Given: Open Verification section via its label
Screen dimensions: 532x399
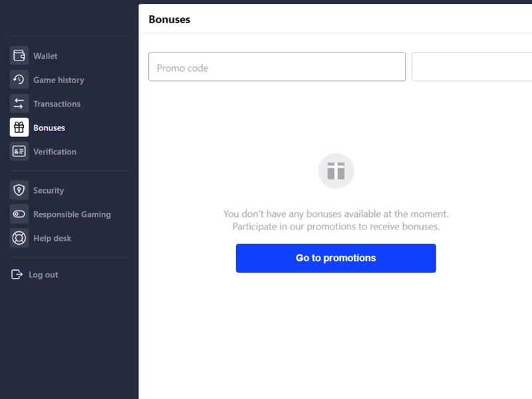Looking at the screenshot, I should [x=55, y=152].
